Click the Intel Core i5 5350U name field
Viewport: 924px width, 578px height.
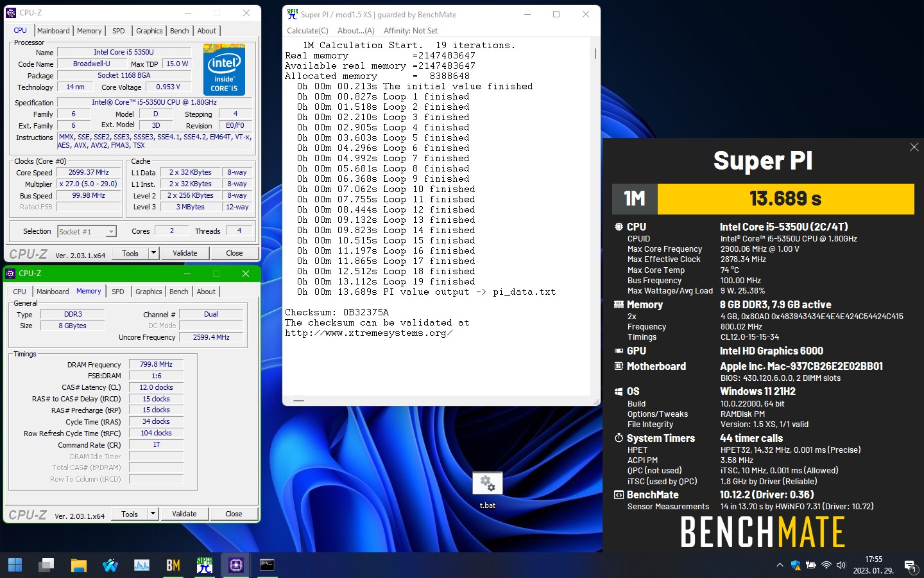point(124,53)
